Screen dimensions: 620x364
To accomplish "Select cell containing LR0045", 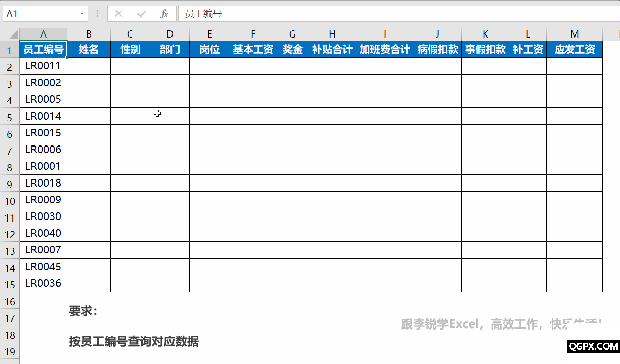I will tap(43, 267).
